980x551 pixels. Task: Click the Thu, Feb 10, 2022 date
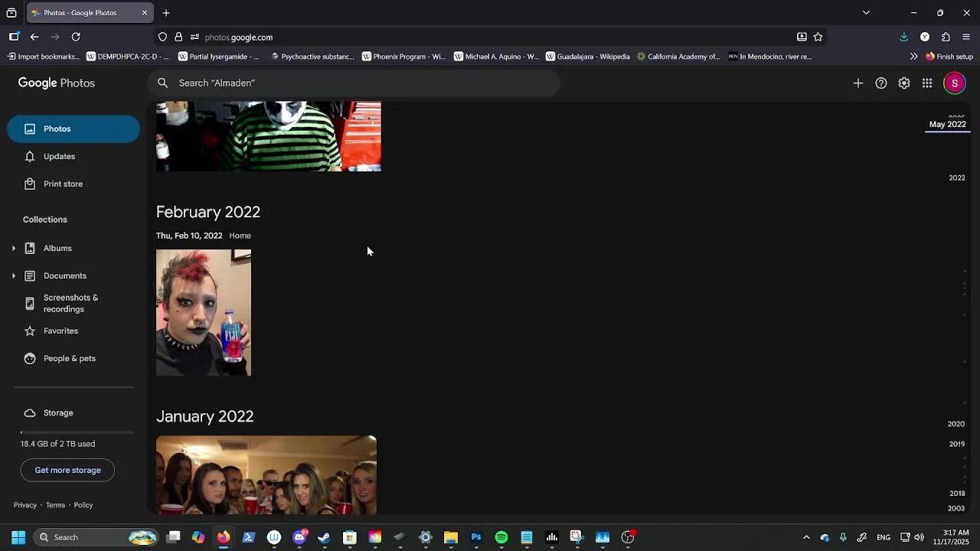(189, 236)
